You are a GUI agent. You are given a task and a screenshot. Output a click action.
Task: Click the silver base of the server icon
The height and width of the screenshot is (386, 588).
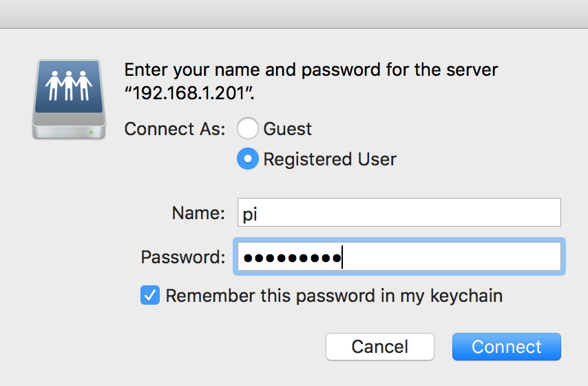pos(69,129)
